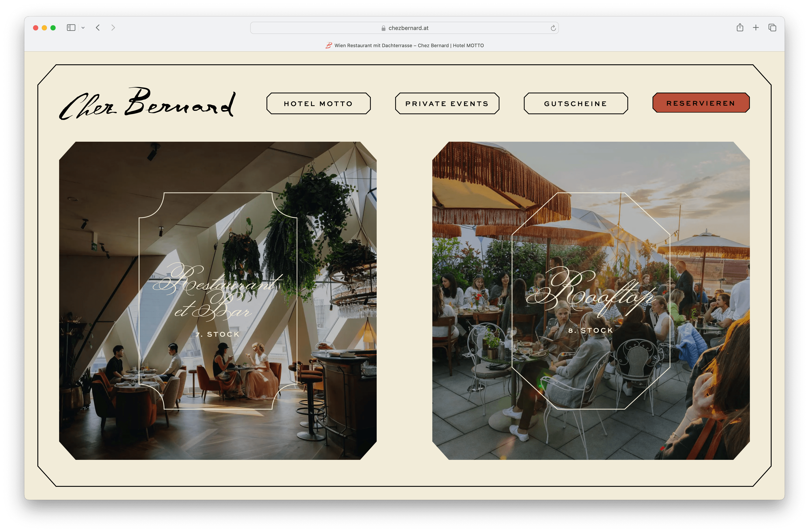Viewport: 809px width, 532px height.
Task: Open the Rooftop image card
Action: tap(591, 301)
